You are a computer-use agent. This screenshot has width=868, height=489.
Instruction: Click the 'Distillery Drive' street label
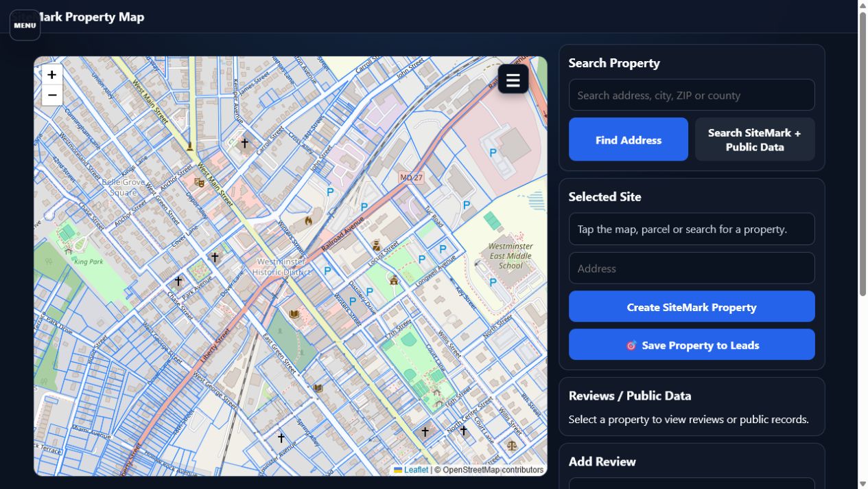tap(362, 296)
